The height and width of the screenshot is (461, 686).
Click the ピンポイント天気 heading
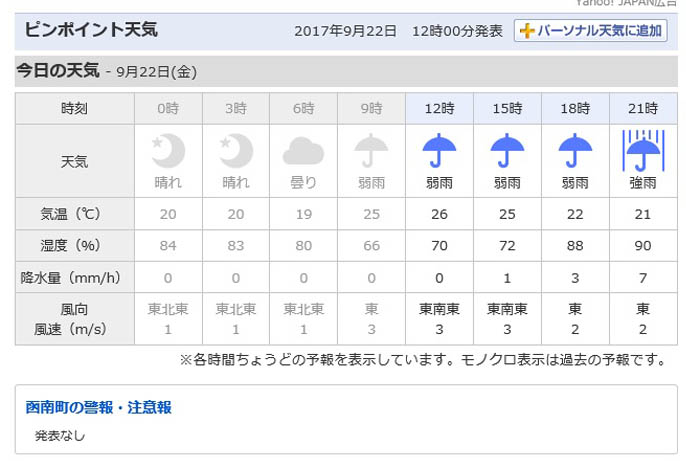91,30
